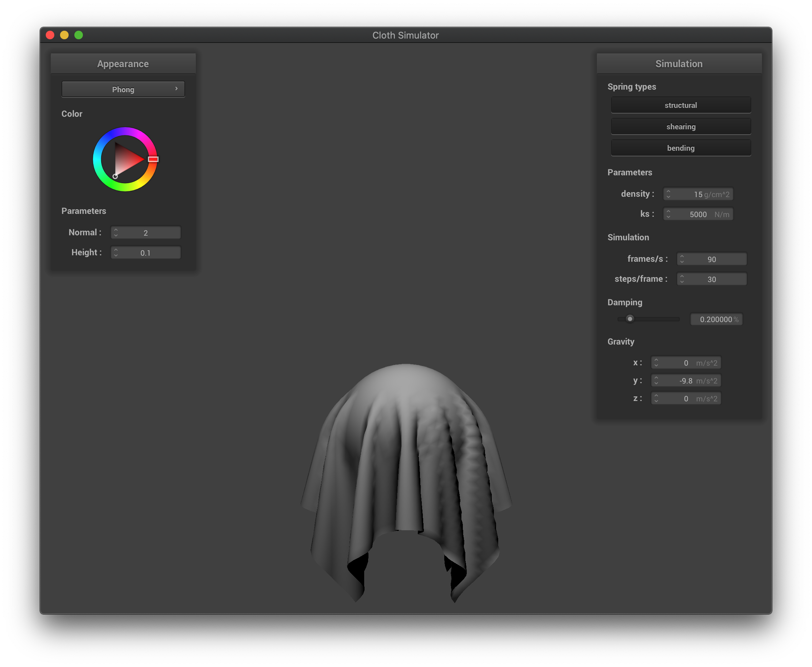Click the color triangle's white selector dot
812x667 pixels.
[x=115, y=176]
